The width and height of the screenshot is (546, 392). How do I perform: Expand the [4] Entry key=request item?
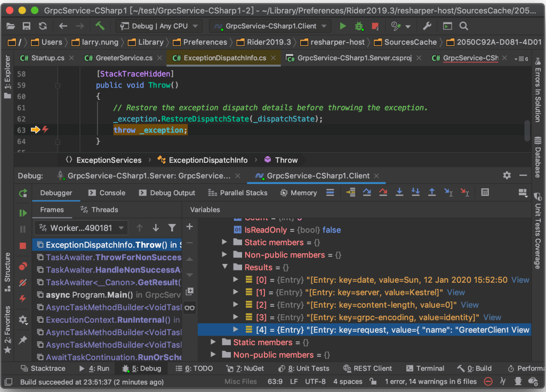tap(236, 329)
